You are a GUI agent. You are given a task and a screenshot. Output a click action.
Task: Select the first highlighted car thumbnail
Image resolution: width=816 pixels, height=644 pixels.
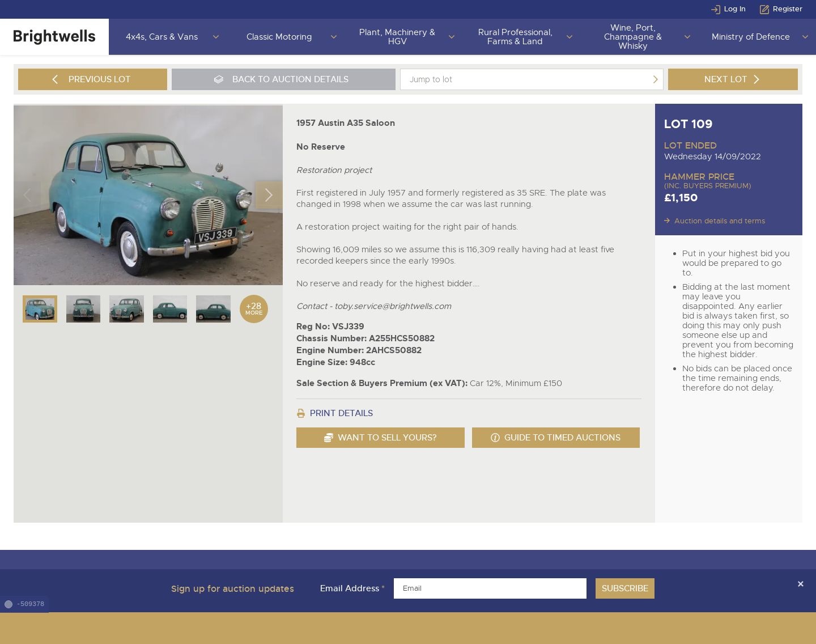coord(40,309)
